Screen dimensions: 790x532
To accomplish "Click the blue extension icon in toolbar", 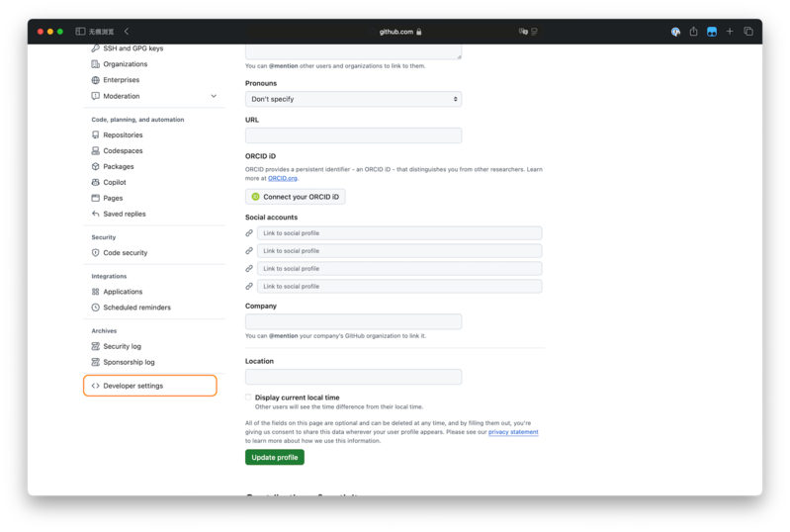I will (x=712, y=32).
